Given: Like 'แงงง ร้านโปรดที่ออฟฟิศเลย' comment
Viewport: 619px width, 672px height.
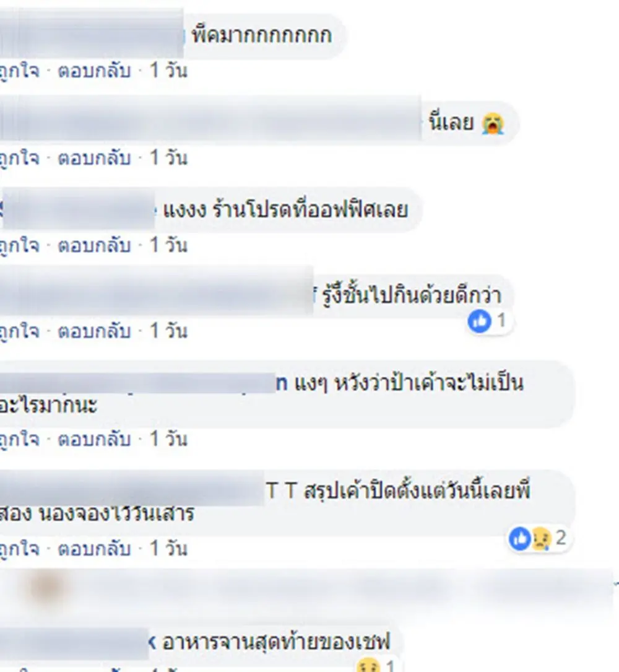Looking at the screenshot, I should pyautogui.click(x=19, y=245).
